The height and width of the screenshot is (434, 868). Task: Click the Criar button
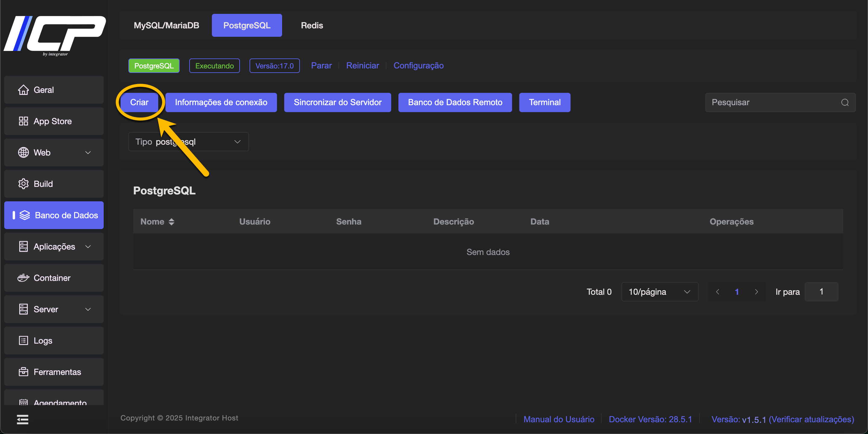point(139,102)
